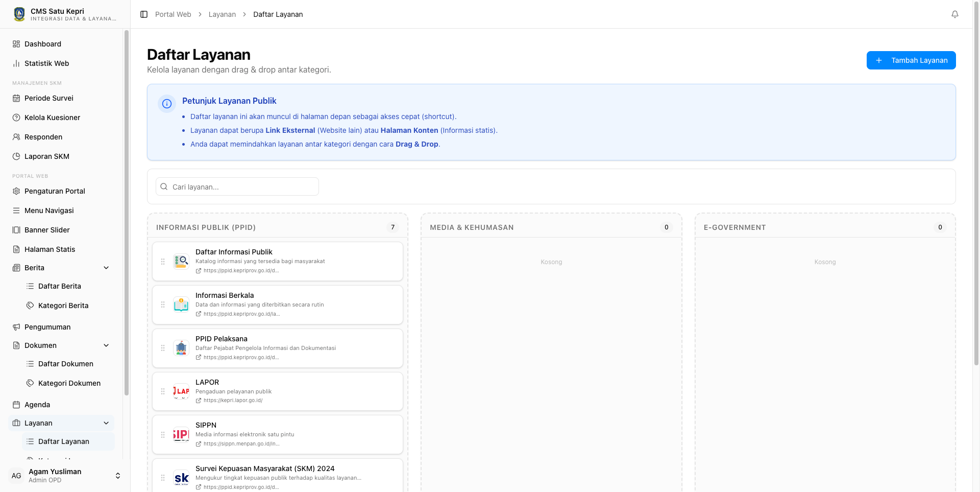The width and height of the screenshot is (980, 492).
Task: Go to Menu Navigasi
Action: click(61, 210)
